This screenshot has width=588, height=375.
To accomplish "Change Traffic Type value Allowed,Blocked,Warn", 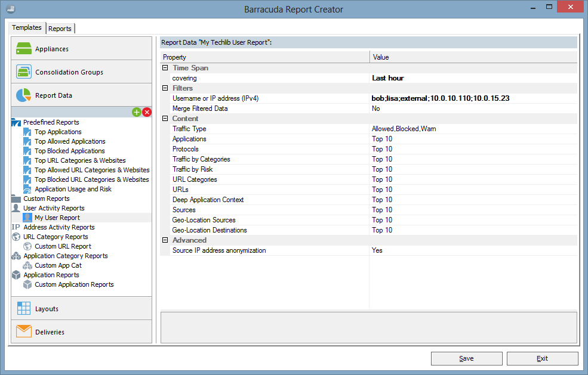I will (x=473, y=129).
